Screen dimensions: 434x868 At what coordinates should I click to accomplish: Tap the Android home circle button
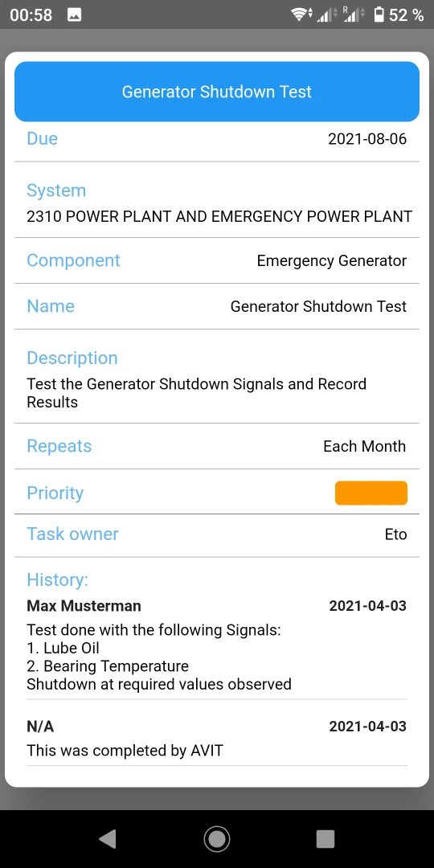(216, 839)
